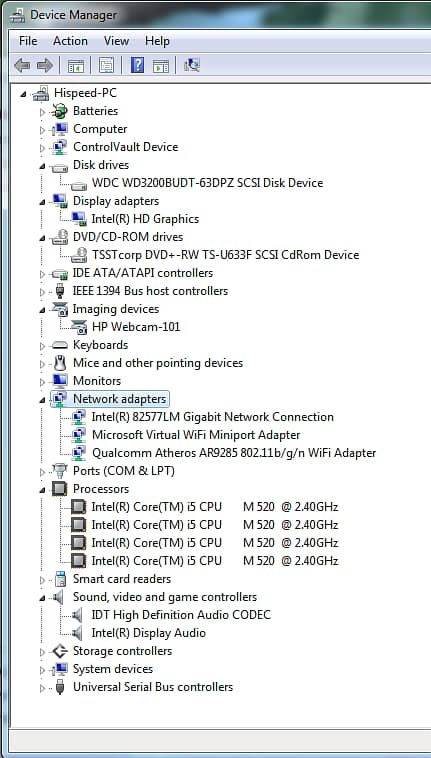Click the IDT High Definition Audio CODEC icon
Viewport: 431px width, 758px height.
click(77, 615)
